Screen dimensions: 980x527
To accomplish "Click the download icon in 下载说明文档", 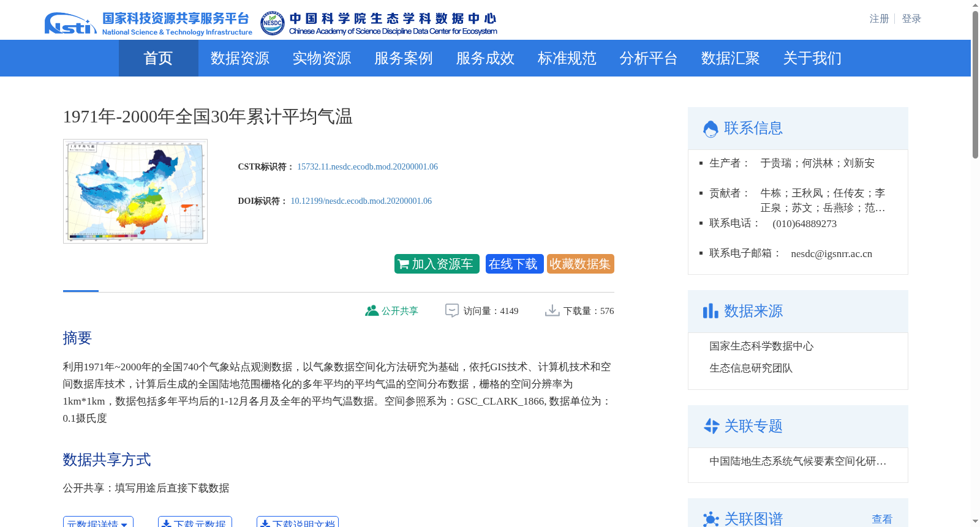I will 265,525.
